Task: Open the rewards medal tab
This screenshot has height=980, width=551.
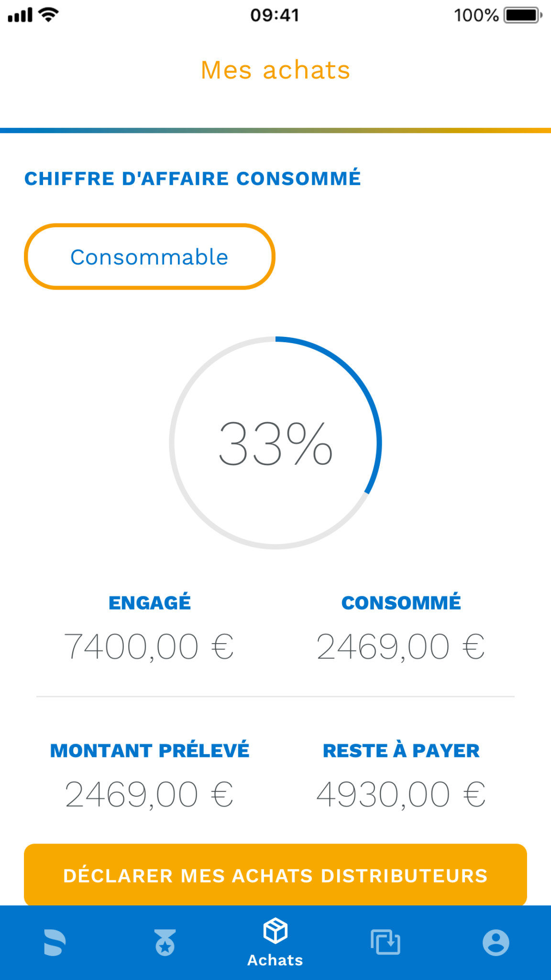Action: 165,942
